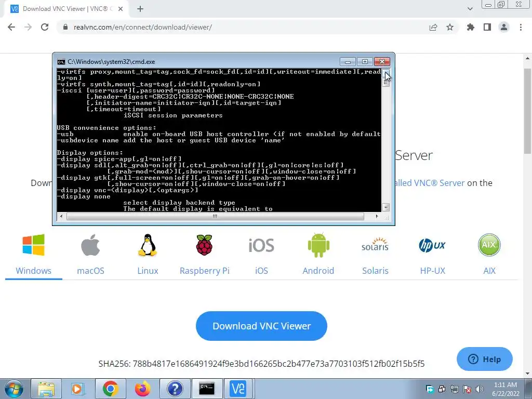Switch to Chrome on the taskbar
Viewport: 532px width, 399px height.
(x=110, y=389)
